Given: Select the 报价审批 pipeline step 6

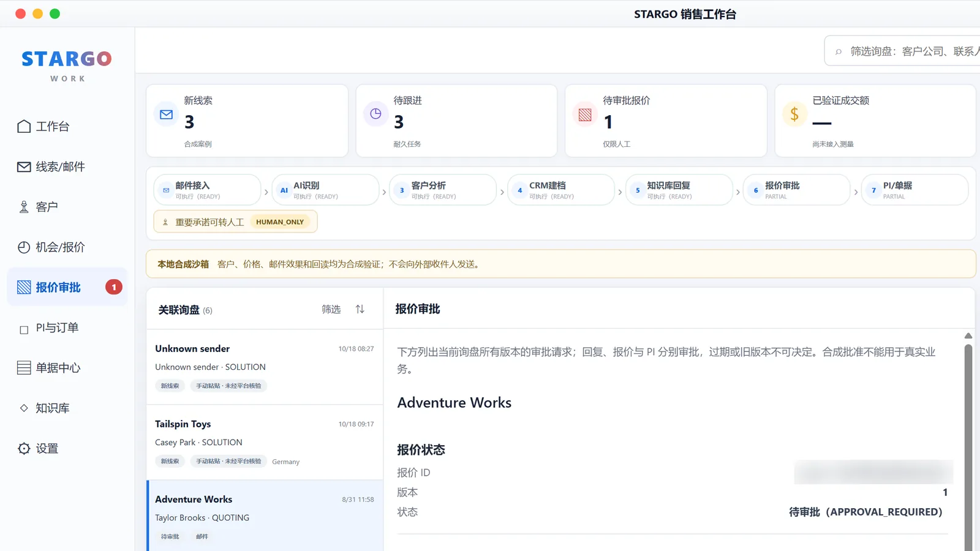Looking at the screenshot, I should [797, 190].
